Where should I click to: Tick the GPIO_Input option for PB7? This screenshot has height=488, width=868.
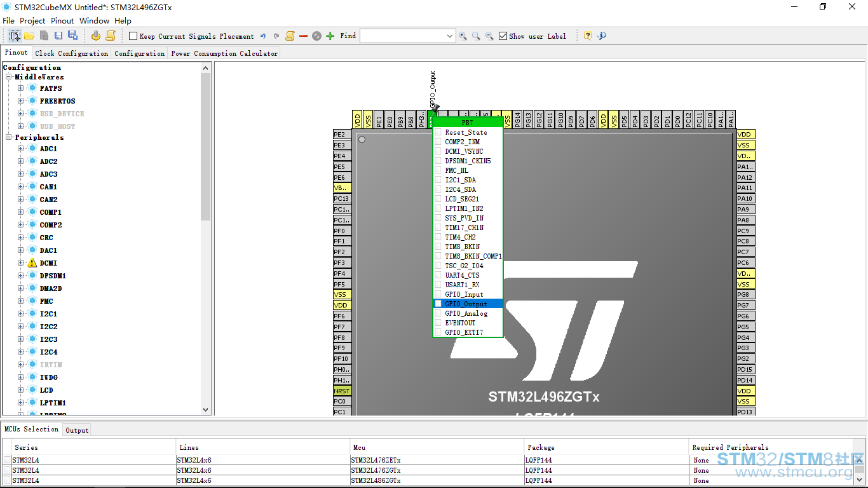coord(438,294)
